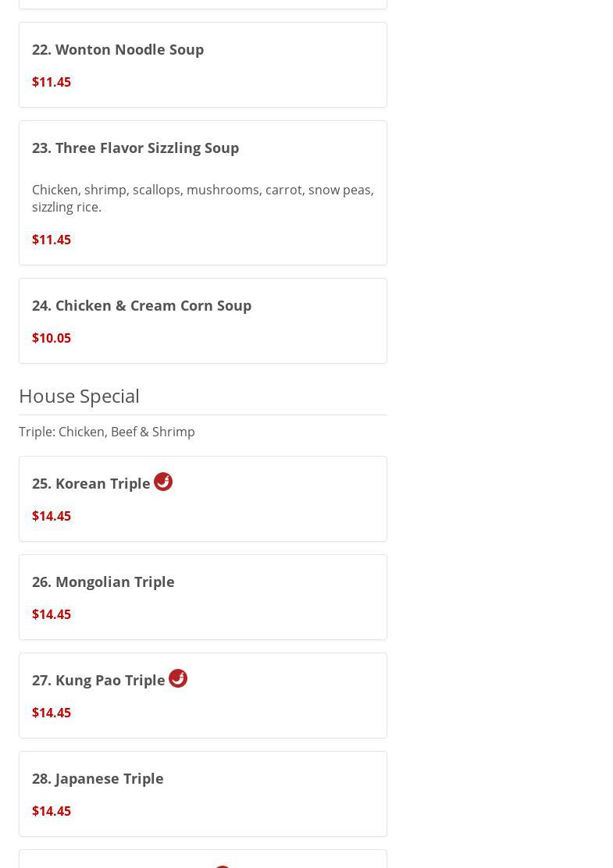The width and height of the screenshot is (613, 868).
Task: Click the spicy icon beside Korean Triple
Action: pos(162,482)
